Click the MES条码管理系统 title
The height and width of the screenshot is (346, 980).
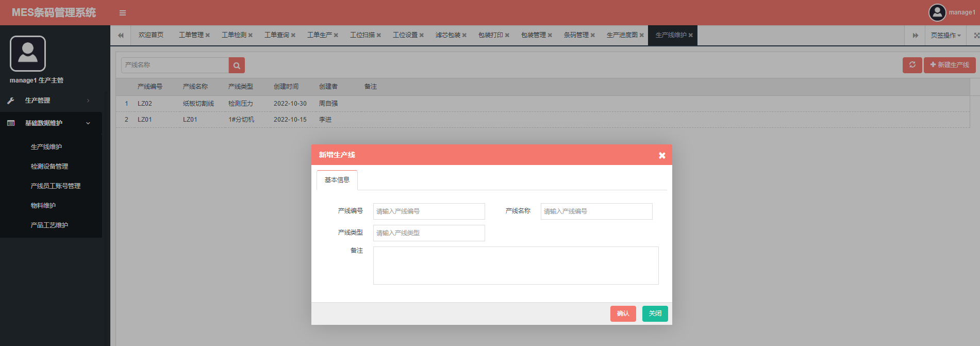pos(54,13)
